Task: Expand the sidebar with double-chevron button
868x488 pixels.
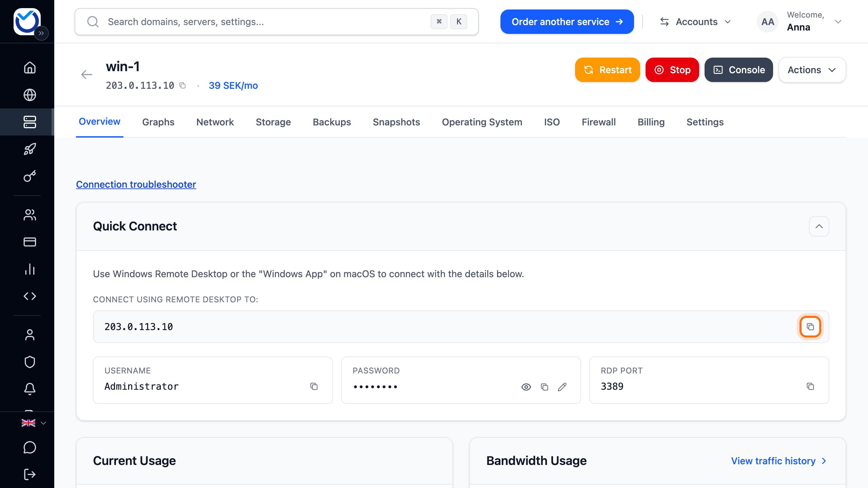Action: pyautogui.click(x=41, y=33)
